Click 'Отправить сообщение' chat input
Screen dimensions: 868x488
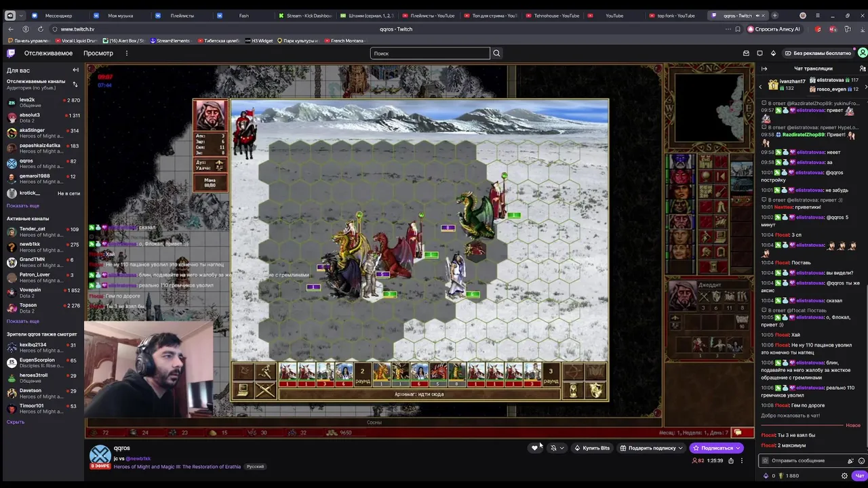pos(804,461)
